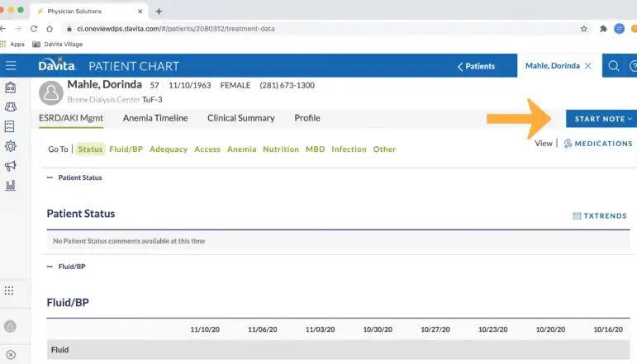Click the Fluid table row header
This screenshot has width=637, height=364.
click(338, 349)
